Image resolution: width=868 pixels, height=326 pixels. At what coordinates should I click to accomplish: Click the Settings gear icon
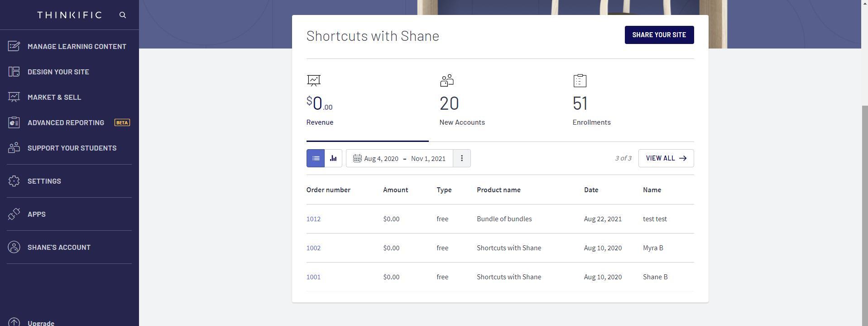tap(14, 181)
